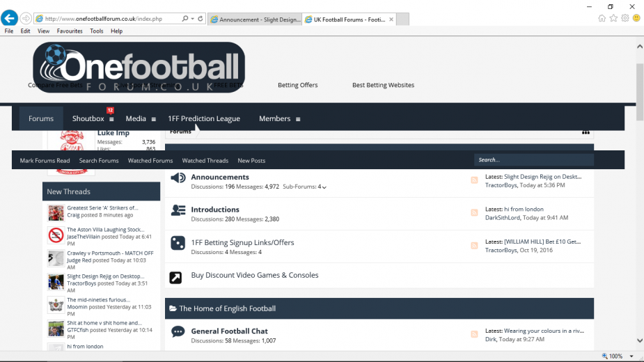The image size is (644, 362).
Task: Open the 1FF Prediction League tab
Action: (204, 118)
